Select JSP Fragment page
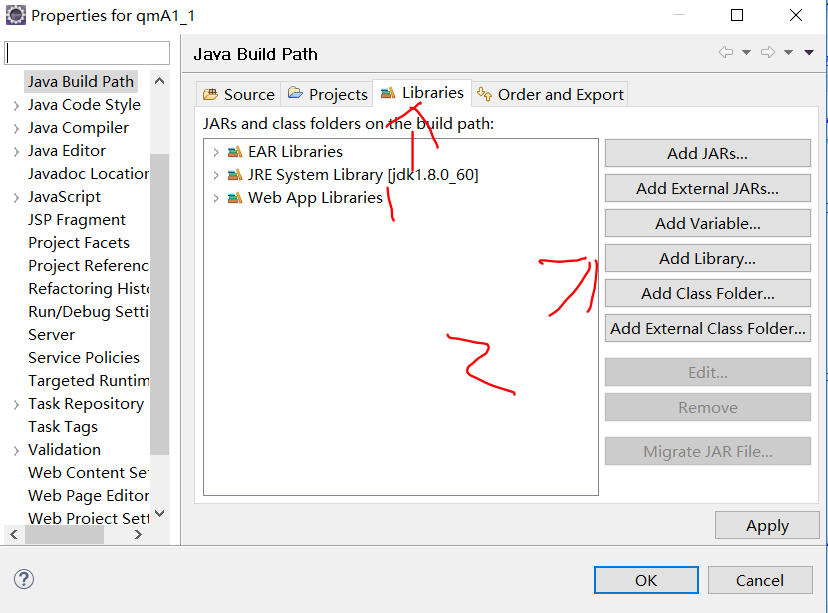Viewport: 828px width, 613px height. [77, 220]
